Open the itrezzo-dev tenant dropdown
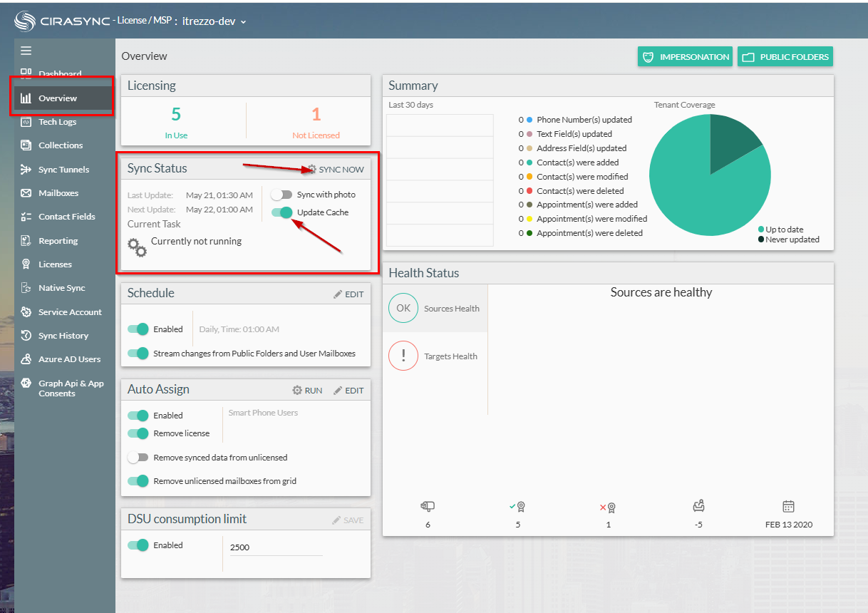 click(215, 22)
